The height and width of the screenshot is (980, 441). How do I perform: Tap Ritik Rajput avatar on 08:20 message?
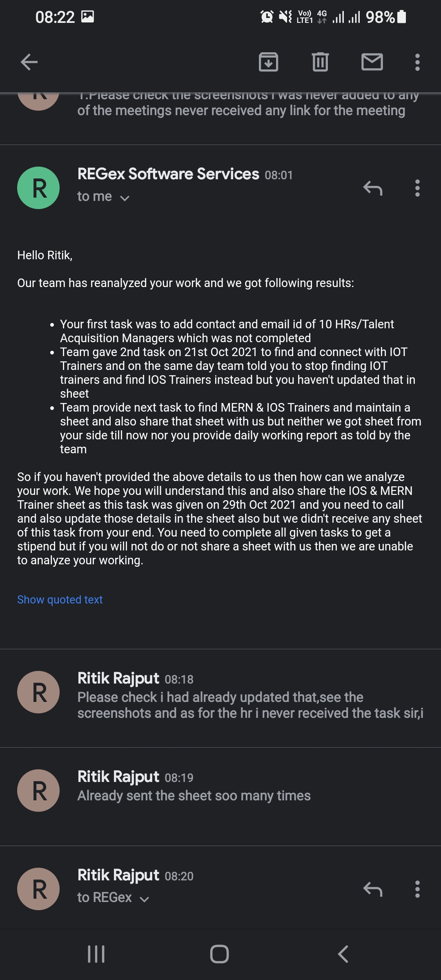[38, 889]
